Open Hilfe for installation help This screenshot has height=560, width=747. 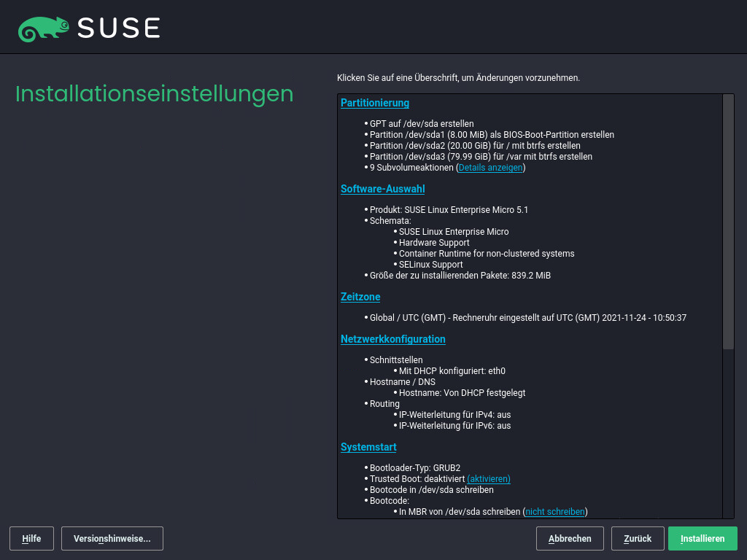point(31,538)
